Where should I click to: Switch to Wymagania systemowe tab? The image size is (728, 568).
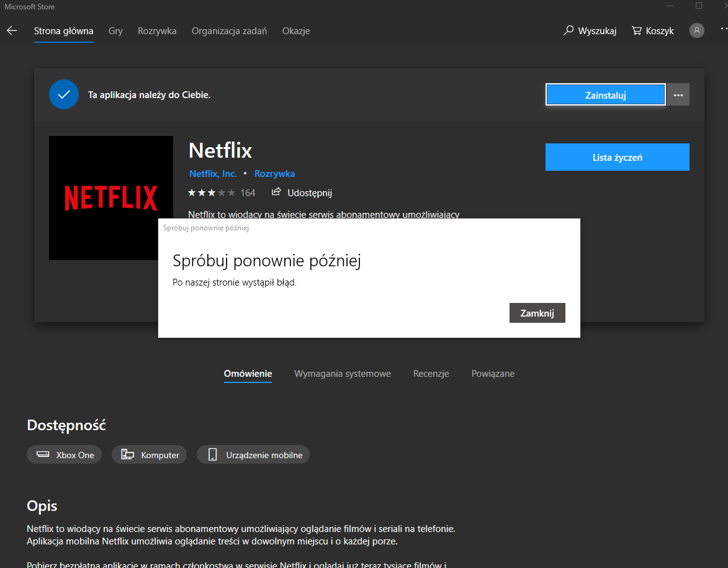pyautogui.click(x=343, y=374)
